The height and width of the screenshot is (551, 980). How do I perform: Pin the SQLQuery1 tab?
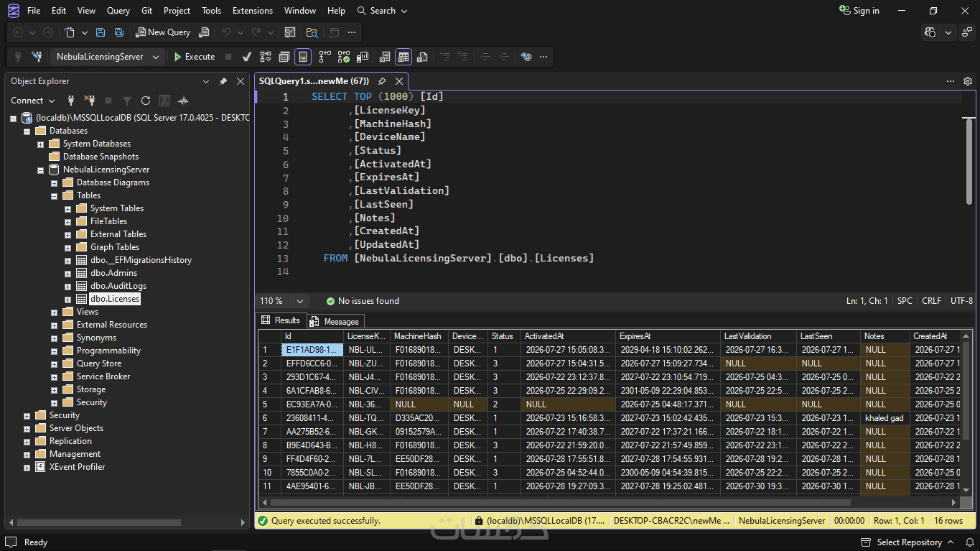click(x=382, y=81)
